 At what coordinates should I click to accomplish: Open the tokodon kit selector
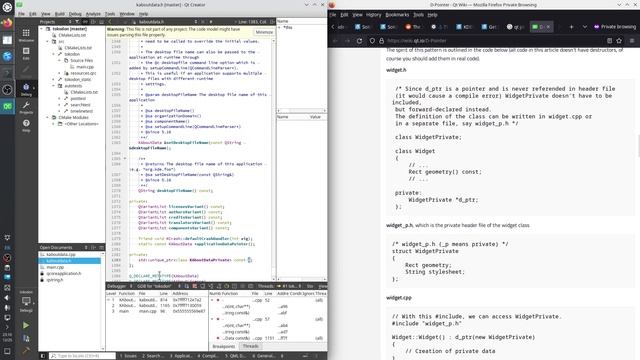26,302
